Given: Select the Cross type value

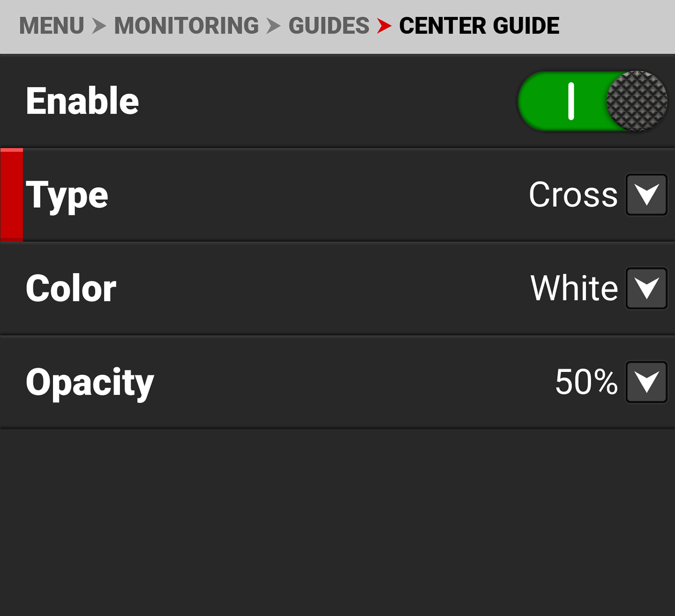Looking at the screenshot, I should coord(573,195).
